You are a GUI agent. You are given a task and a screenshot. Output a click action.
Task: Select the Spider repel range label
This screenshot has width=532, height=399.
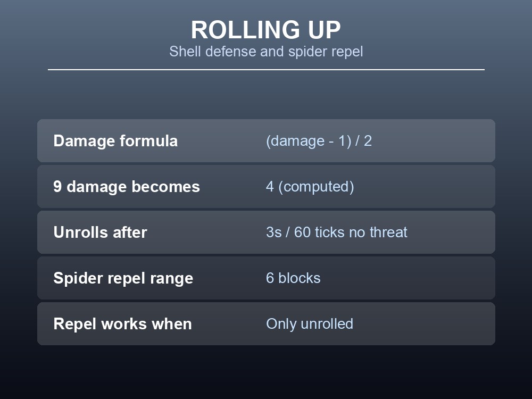tap(123, 278)
